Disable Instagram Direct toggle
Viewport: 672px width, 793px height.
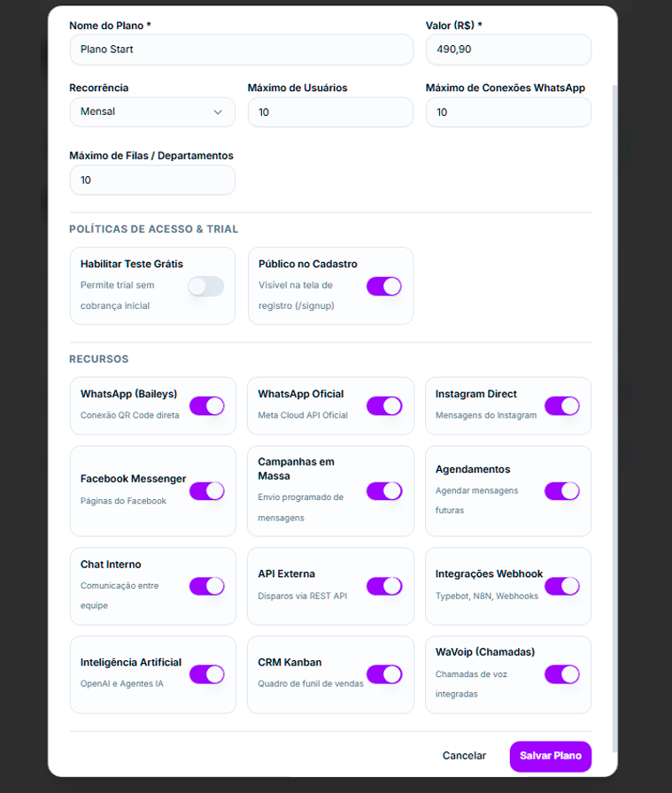(x=562, y=406)
